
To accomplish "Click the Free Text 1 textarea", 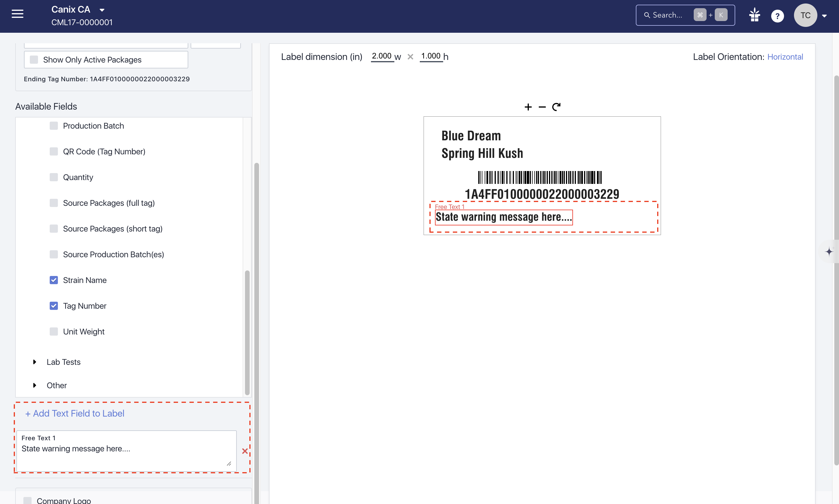I will point(127,451).
